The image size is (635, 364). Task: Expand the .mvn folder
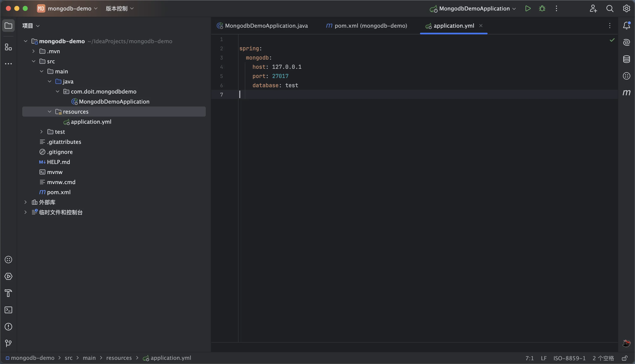[34, 51]
